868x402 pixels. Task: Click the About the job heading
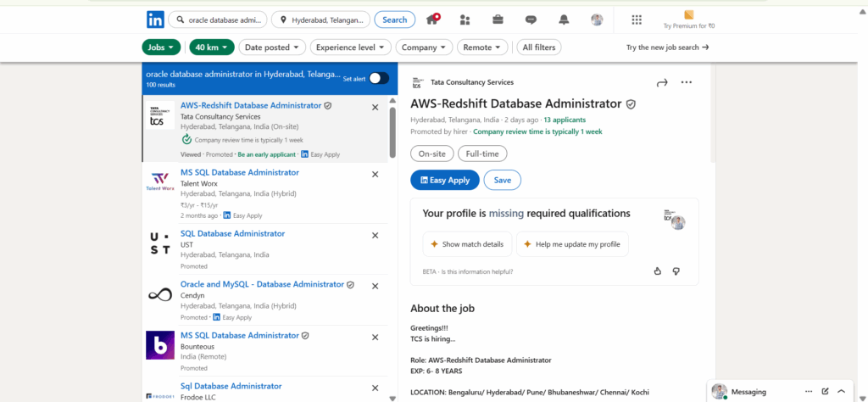442,309
